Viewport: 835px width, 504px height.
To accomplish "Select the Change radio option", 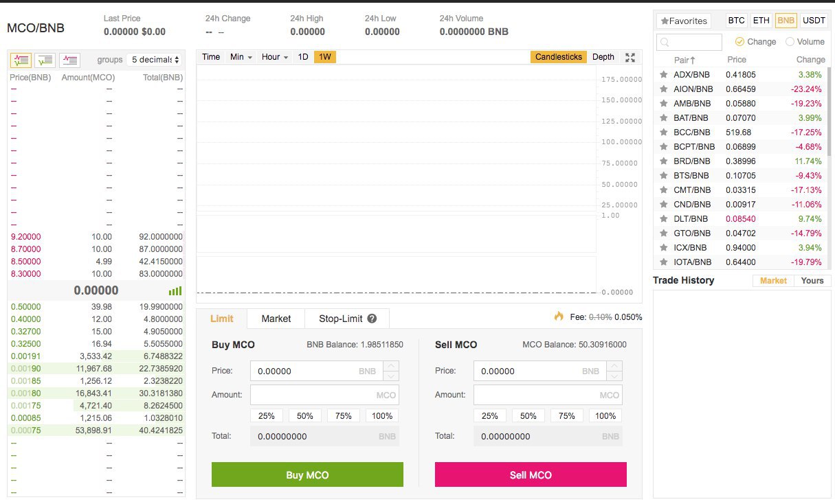I will pos(739,41).
